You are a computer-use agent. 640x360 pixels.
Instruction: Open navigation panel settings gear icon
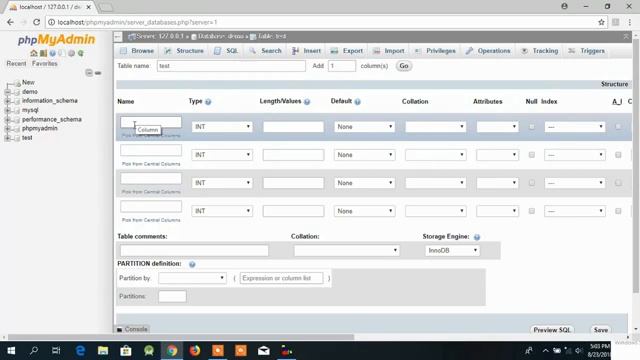point(71,53)
